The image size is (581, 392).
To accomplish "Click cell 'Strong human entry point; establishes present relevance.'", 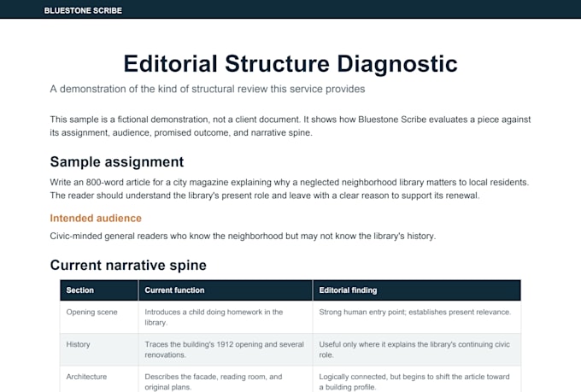I will point(417,317).
